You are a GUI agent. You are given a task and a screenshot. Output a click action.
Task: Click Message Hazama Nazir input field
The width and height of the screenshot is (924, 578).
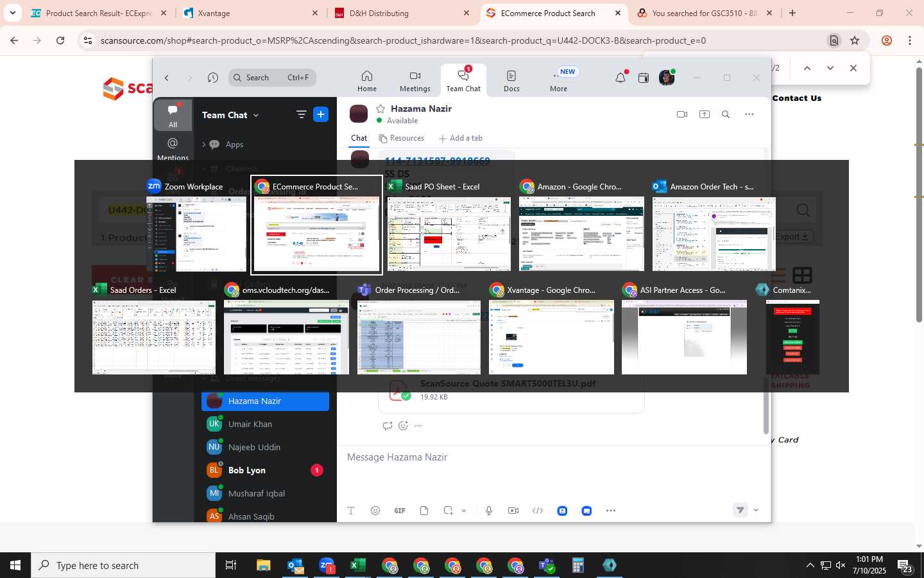pos(552,457)
